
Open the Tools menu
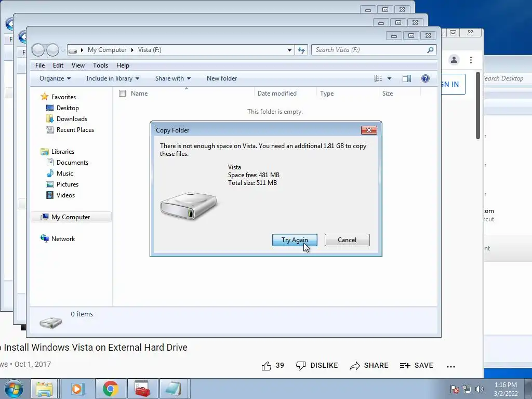pos(100,65)
